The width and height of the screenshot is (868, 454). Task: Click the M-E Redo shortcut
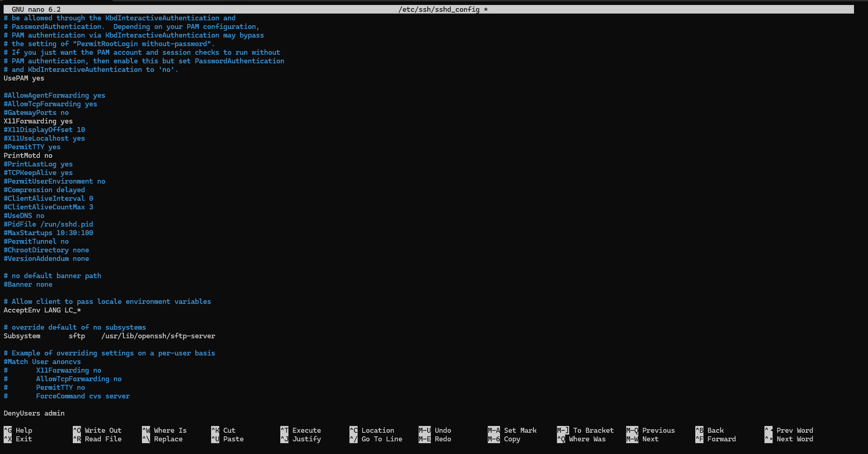click(435, 439)
